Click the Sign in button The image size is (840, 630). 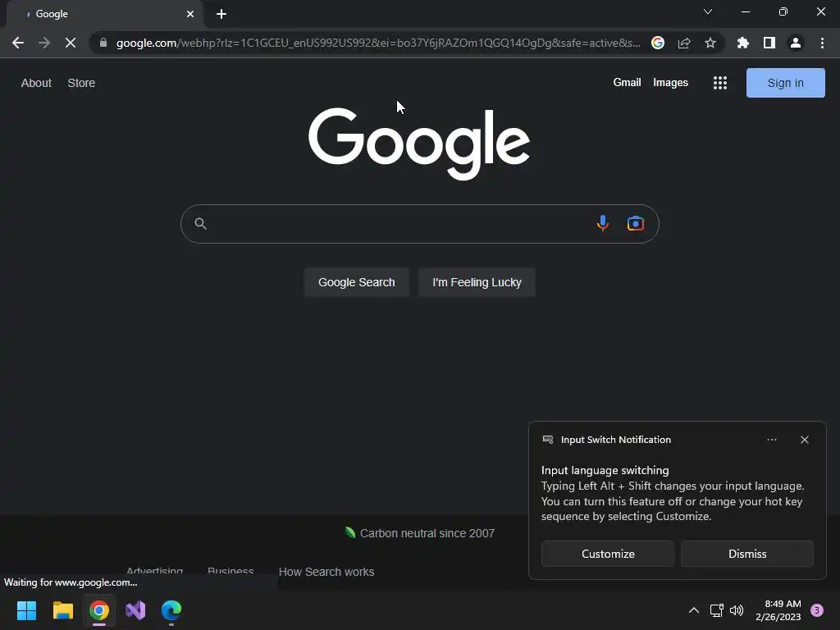[785, 83]
